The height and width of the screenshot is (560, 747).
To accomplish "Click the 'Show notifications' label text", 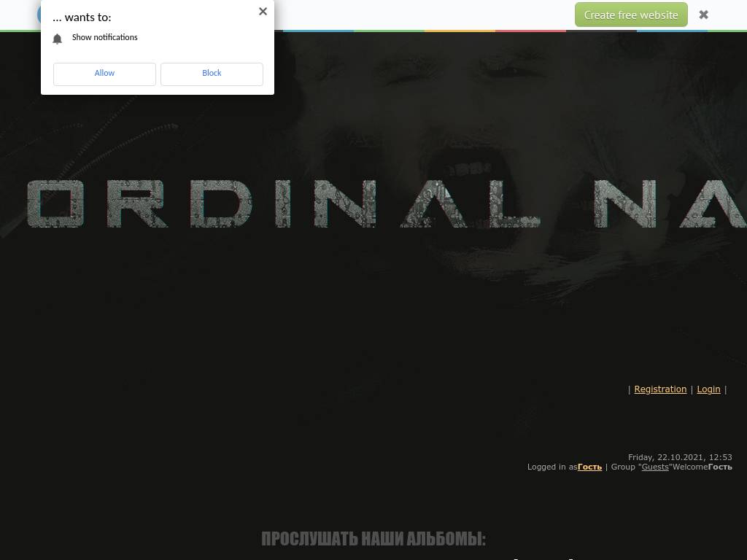I will [104, 38].
